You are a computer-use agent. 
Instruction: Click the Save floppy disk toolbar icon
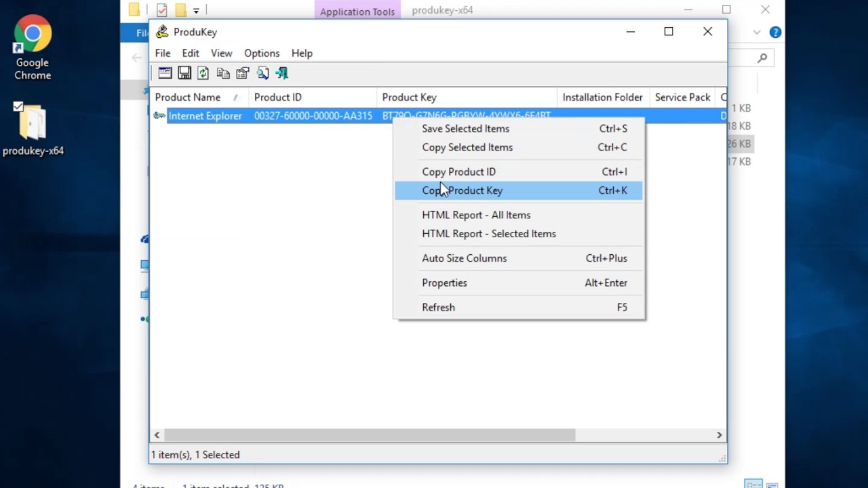pos(184,73)
